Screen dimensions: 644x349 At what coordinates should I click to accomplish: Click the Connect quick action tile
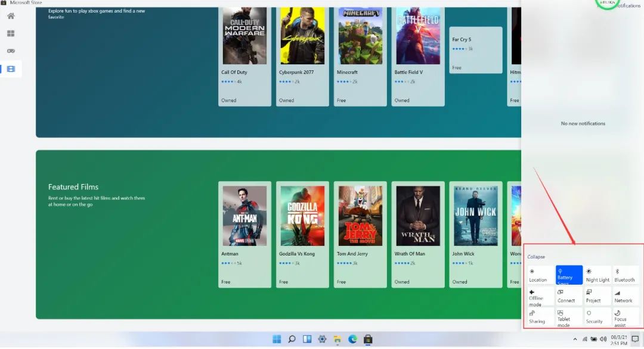click(x=569, y=296)
